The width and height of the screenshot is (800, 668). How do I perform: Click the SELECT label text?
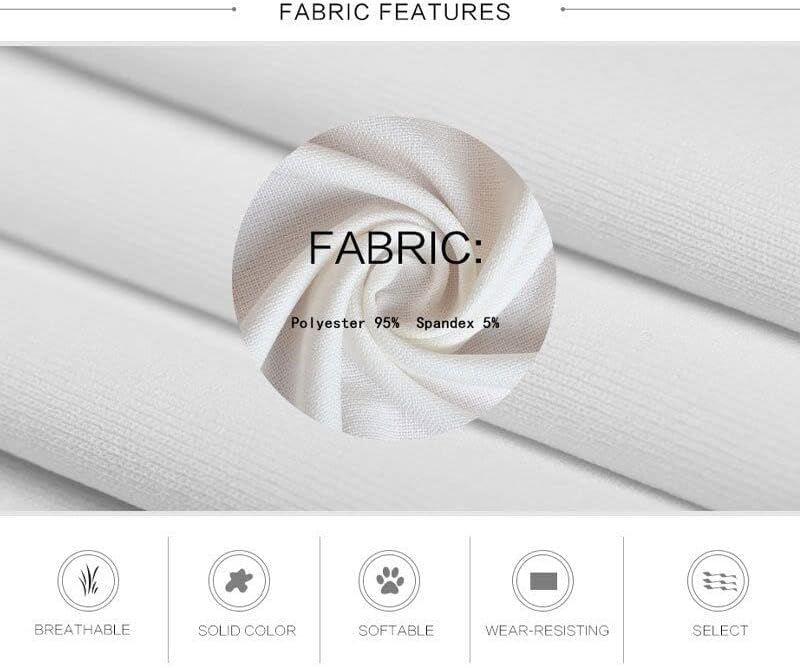720,630
